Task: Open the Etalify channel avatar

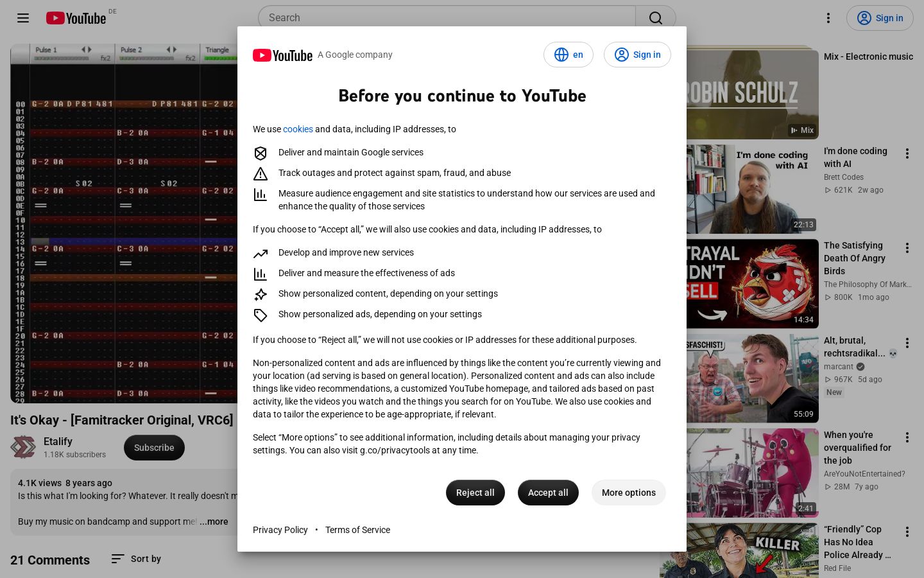Action: point(23,447)
